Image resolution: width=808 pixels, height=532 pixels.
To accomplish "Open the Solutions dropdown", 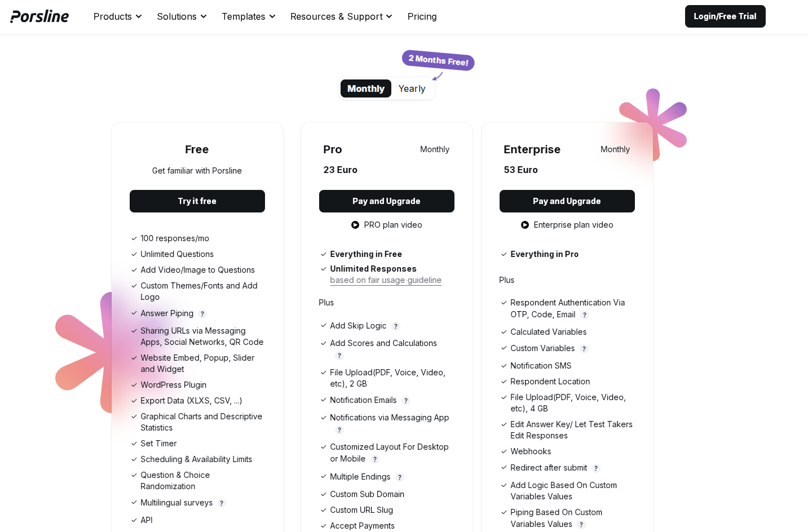I will [x=182, y=16].
